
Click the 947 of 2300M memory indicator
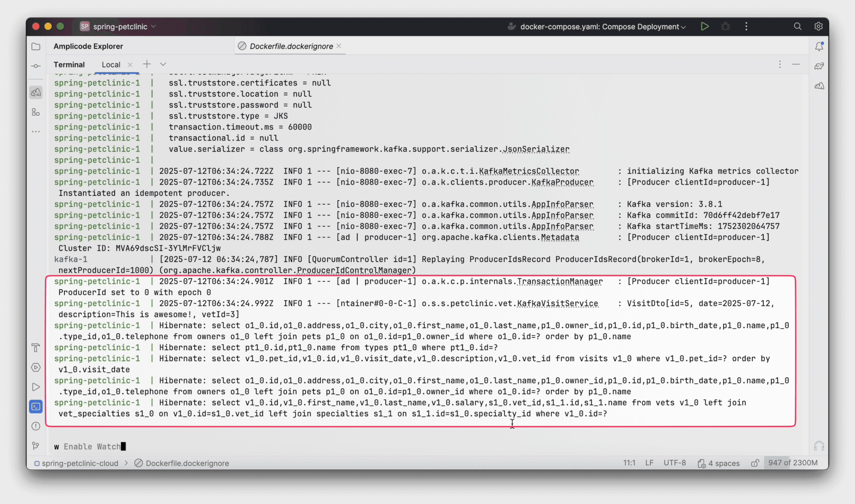(793, 463)
